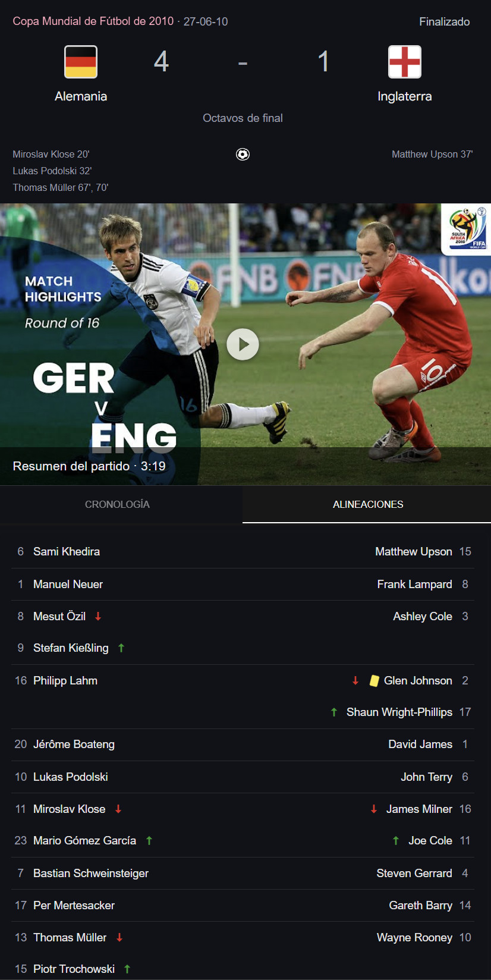The height and width of the screenshot is (980, 491).
Task: Click the FIFA South Africa 2010 logo
Action: point(466,229)
